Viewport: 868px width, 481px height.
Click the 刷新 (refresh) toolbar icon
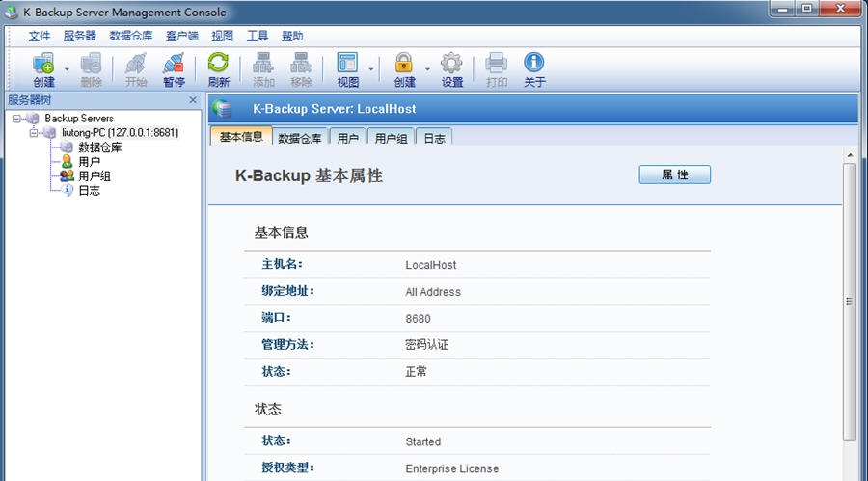pos(218,69)
